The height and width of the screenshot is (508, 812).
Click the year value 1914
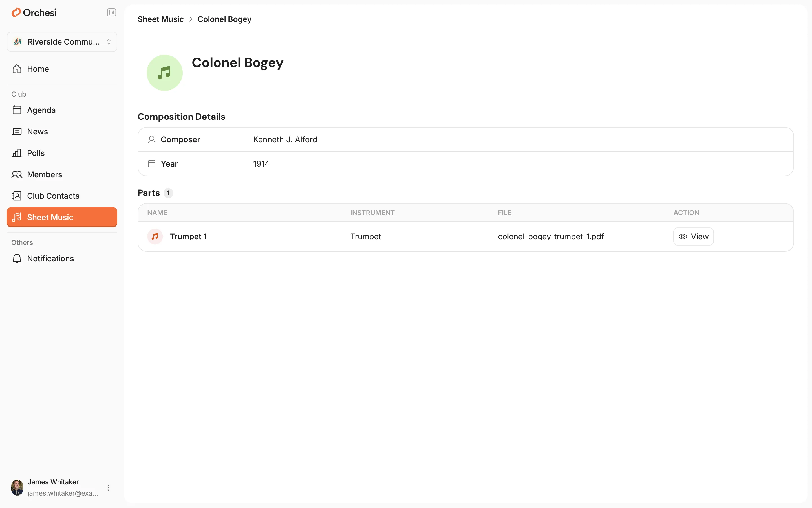click(261, 164)
